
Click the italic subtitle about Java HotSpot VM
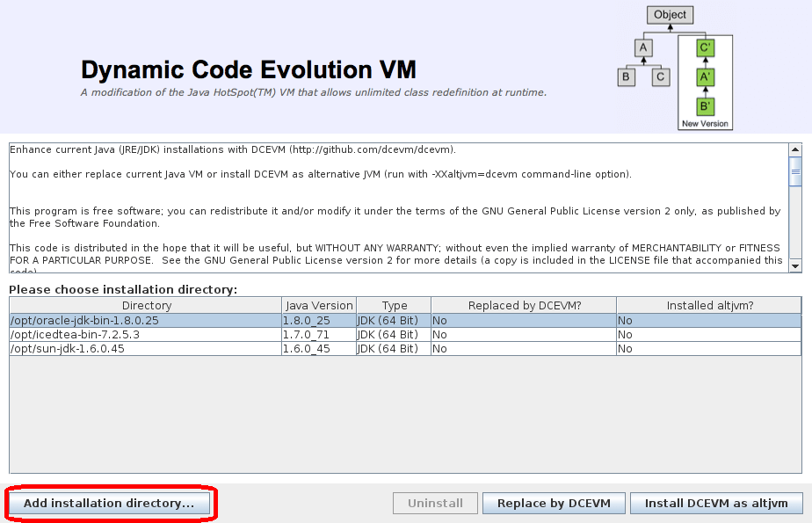point(314,92)
